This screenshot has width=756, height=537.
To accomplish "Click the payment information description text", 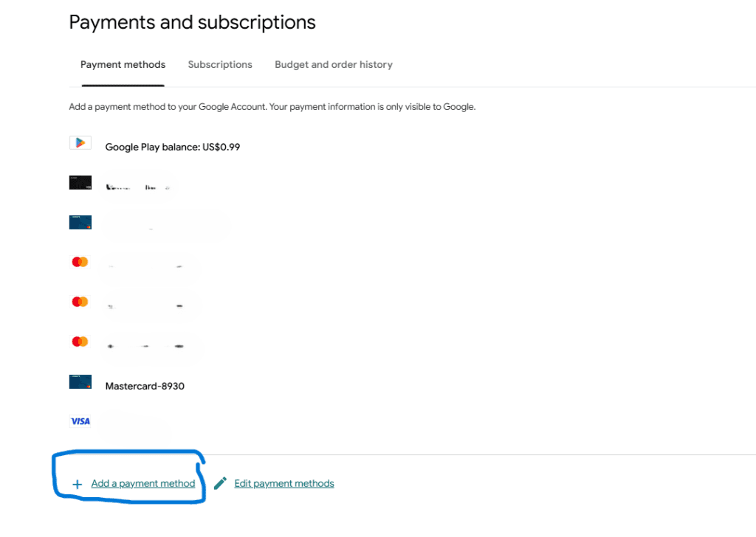I will pyautogui.click(x=272, y=107).
